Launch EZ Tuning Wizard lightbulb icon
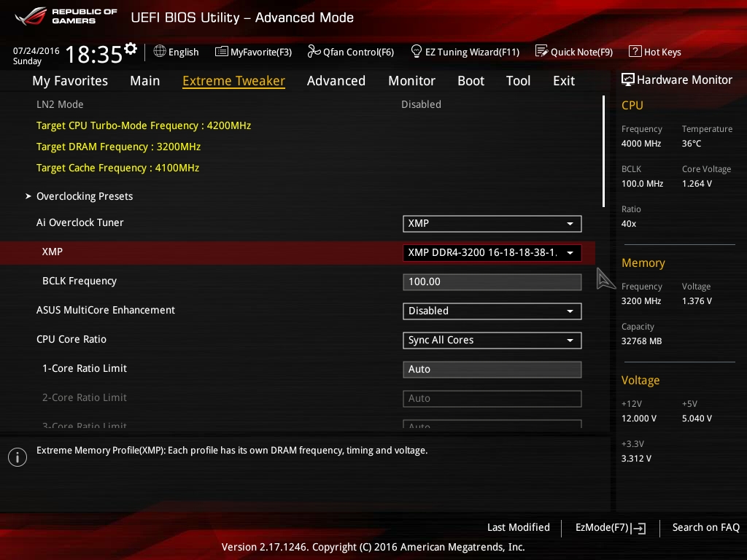 point(417,51)
